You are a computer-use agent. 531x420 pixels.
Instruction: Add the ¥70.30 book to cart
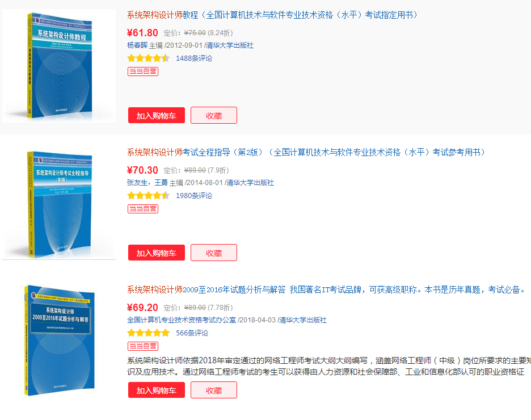click(157, 253)
